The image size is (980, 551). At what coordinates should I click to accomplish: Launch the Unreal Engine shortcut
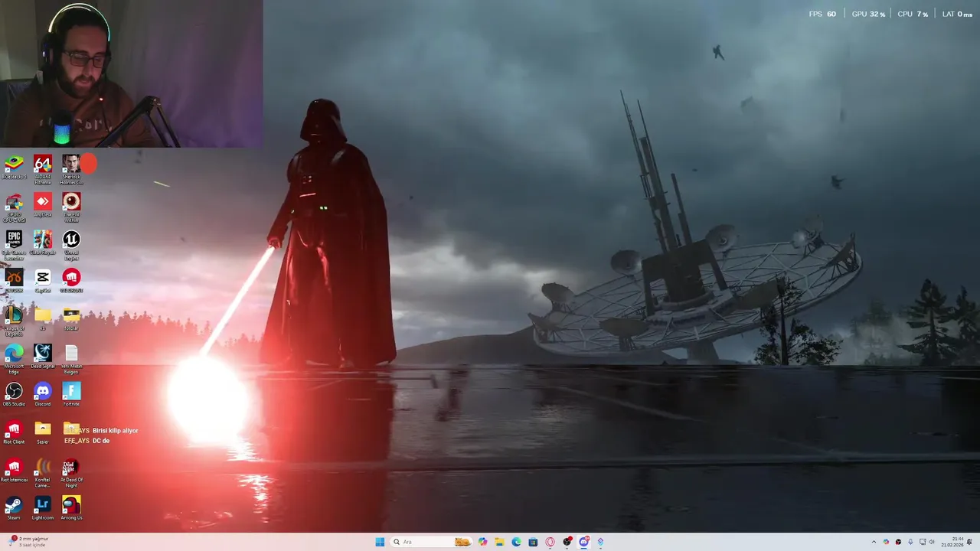pyautogui.click(x=71, y=245)
